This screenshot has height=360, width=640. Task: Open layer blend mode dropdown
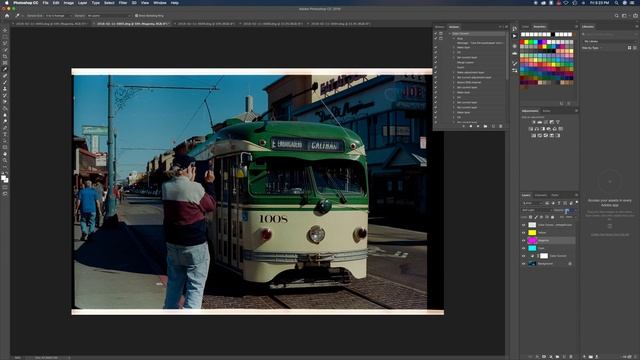point(536,210)
